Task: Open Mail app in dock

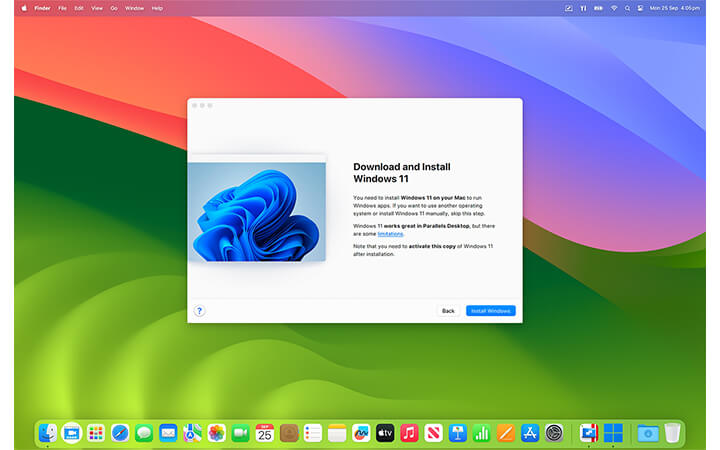Action: pyautogui.click(x=168, y=433)
